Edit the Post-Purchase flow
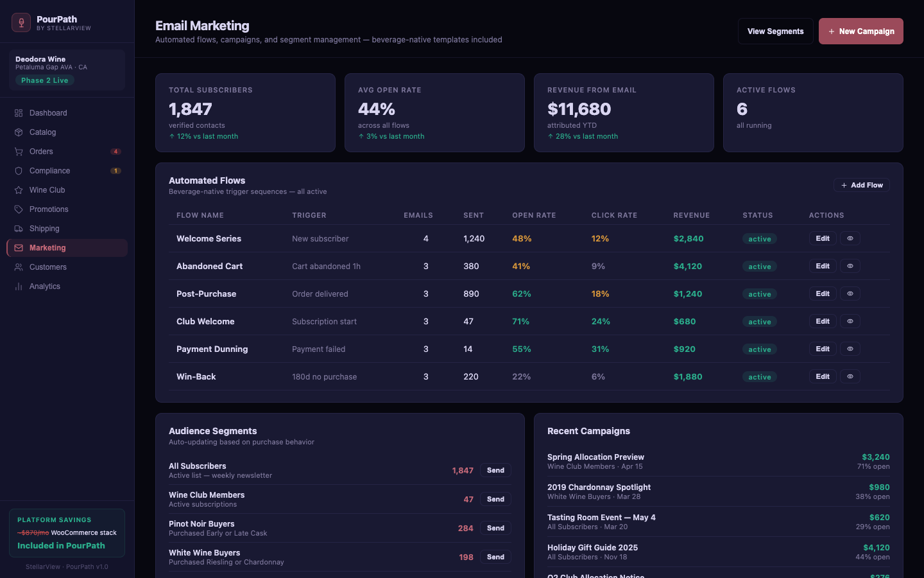Viewport: 924px width, 578px height. [x=822, y=293]
